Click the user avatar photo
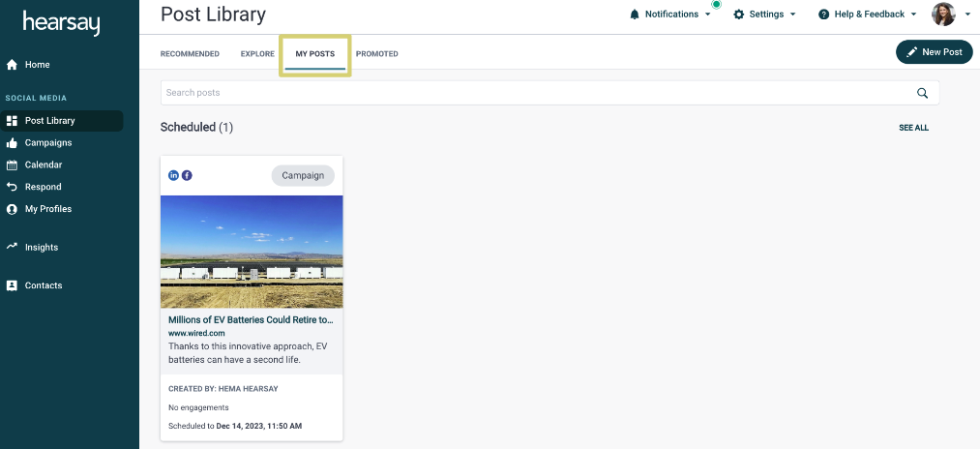The image size is (980, 449). (x=944, y=14)
